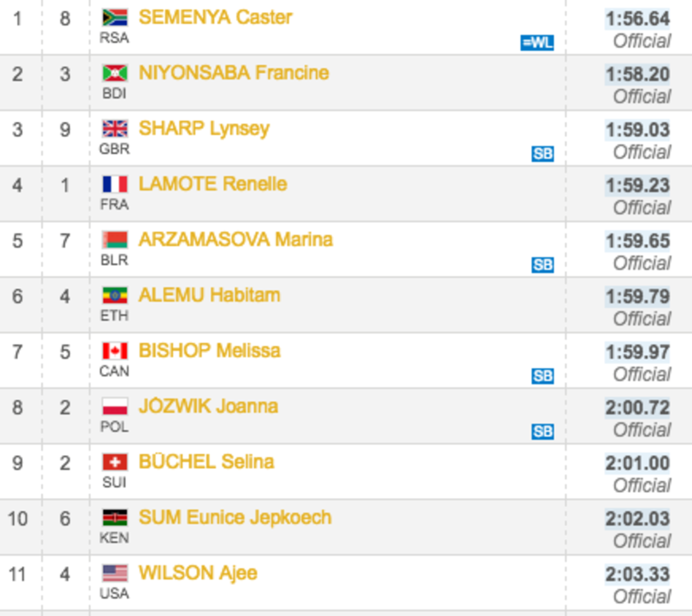This screenshot has height=616, width=692.
Task: Select the 1:56.64 winning time
Action: point(637,18)
